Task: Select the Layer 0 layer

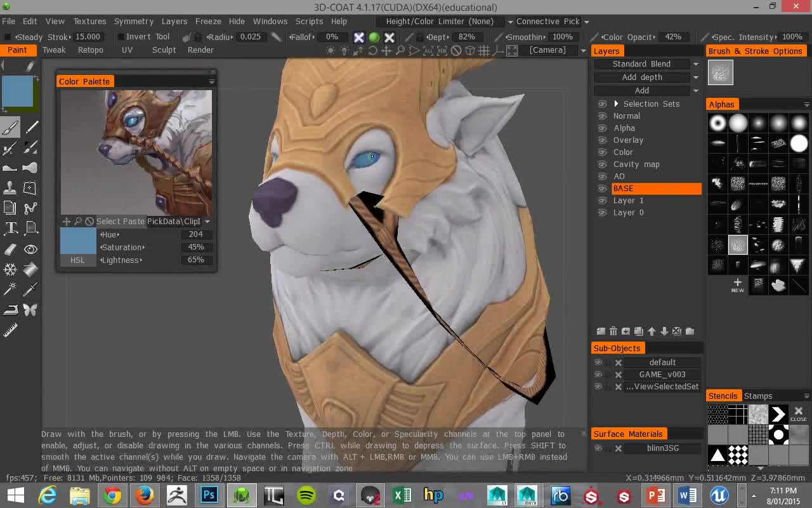Action: tap(629, 213)
